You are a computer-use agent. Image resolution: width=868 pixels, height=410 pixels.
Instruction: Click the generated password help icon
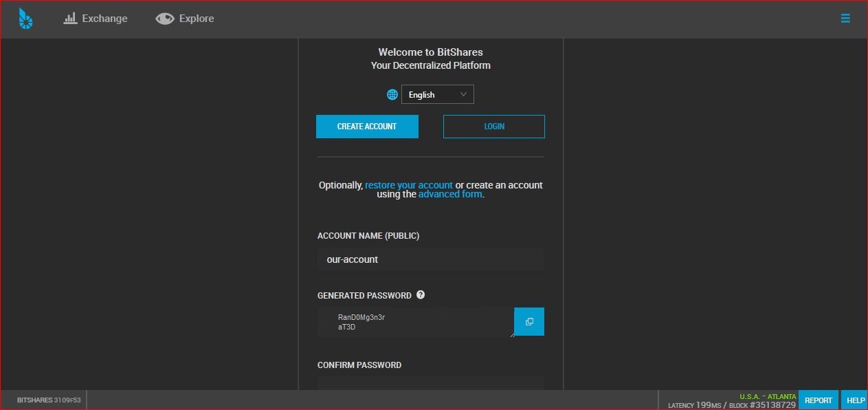421,295
